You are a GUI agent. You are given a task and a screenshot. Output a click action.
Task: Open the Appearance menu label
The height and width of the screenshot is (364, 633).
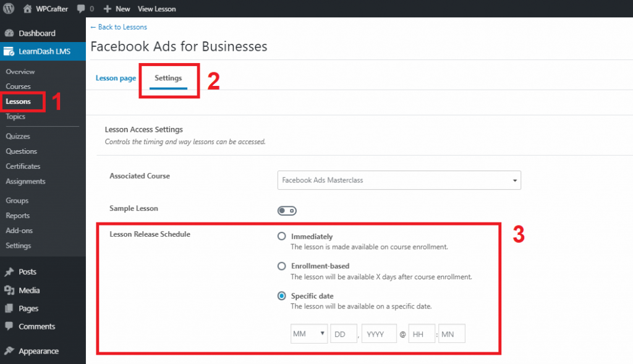[x=38, y=351]
